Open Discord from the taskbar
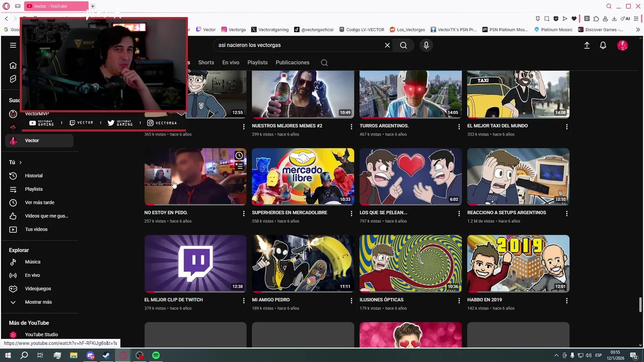Image resolution: width=644 pixels, height=362 pixels. [x=90, y=355]
